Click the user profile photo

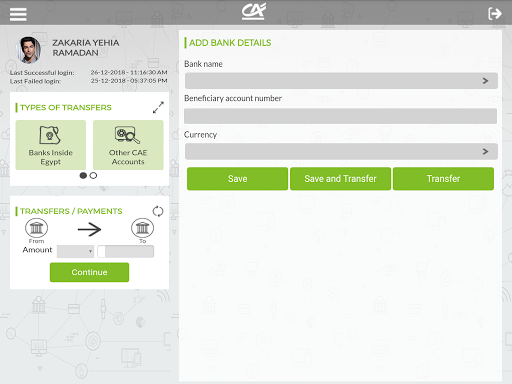pos(29,50)
